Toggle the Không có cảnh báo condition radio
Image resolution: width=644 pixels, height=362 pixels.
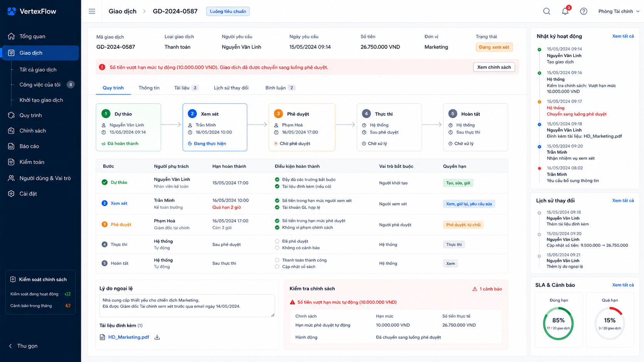click(277, 248)
